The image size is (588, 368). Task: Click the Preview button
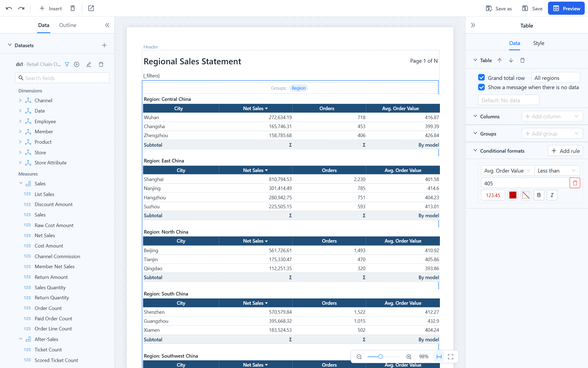pyautogui.click(x=566, y=8)
